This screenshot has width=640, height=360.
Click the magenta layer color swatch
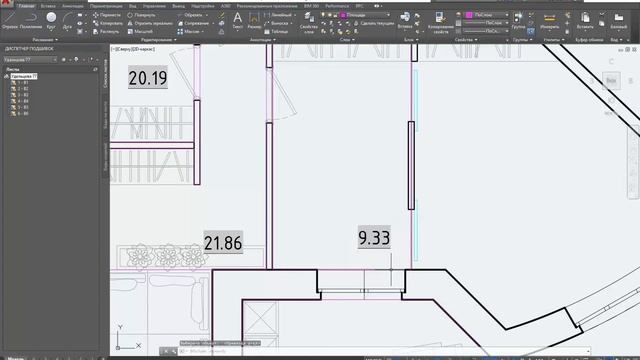343,15
